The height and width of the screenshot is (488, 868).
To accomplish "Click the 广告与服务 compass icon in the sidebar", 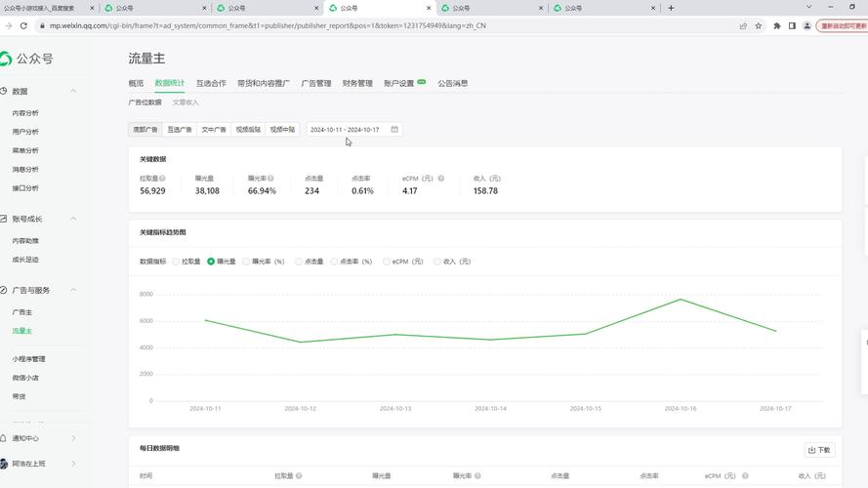I will (3, 290).
